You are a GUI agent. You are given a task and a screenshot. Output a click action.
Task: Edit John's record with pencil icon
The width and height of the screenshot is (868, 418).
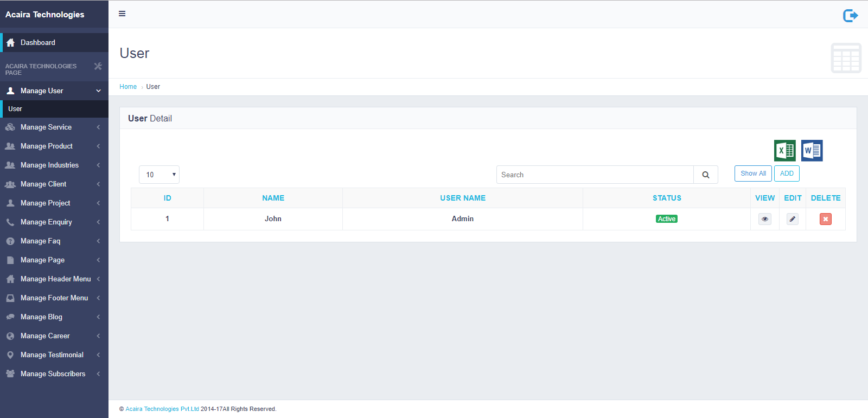(792, 219)
